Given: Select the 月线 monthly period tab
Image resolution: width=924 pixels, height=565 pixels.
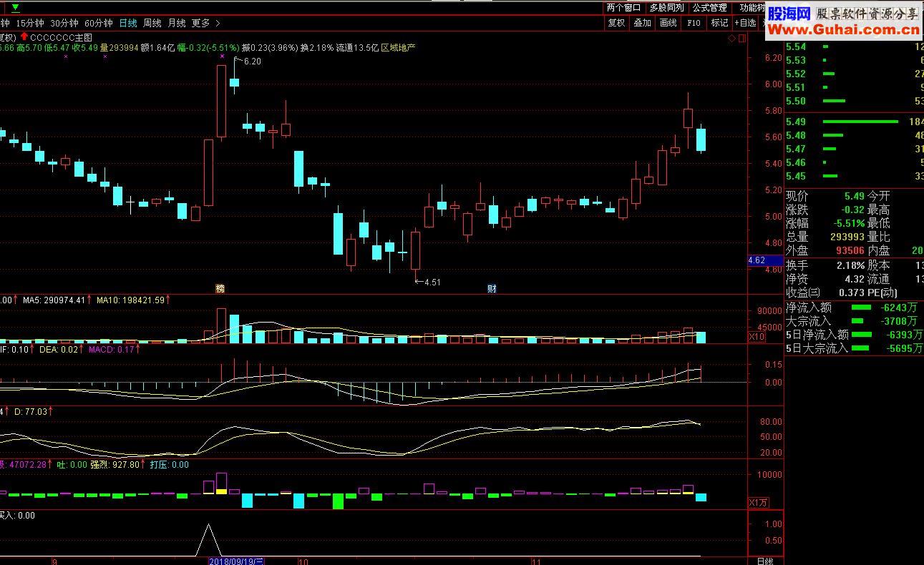Looking at the screenshot, I should 177,23.
